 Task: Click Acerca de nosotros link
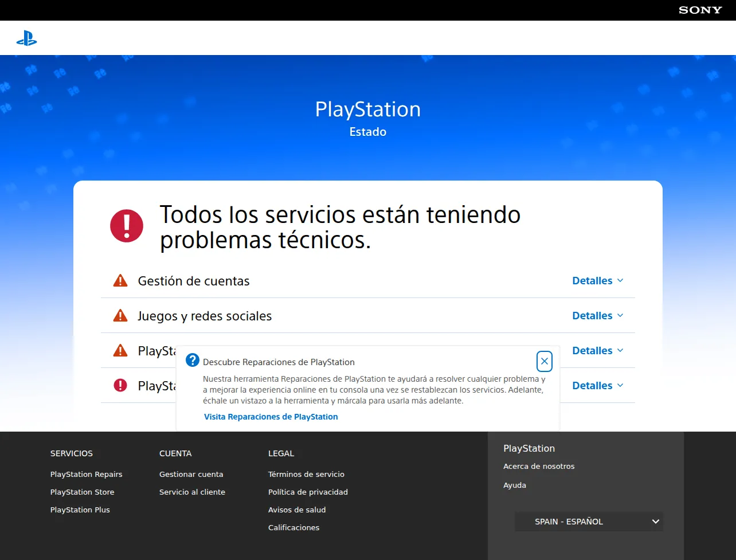pyautogui.click(x=539, y=467)
